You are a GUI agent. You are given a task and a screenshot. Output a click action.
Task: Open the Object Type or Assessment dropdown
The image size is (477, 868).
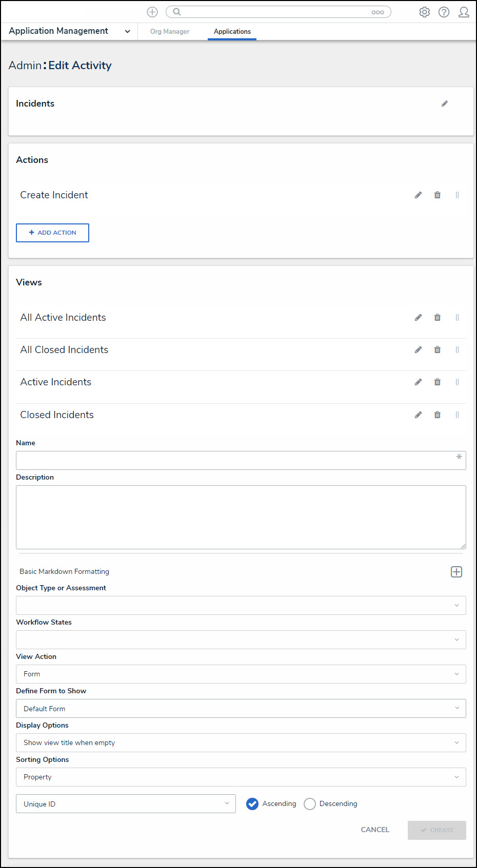pos(241,605)
